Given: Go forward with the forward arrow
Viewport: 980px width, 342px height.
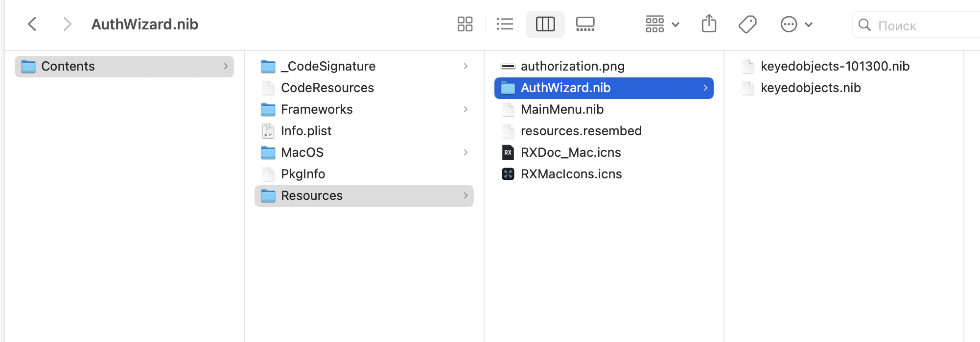Looking at the screenshot, I should (x=67, y=24).
